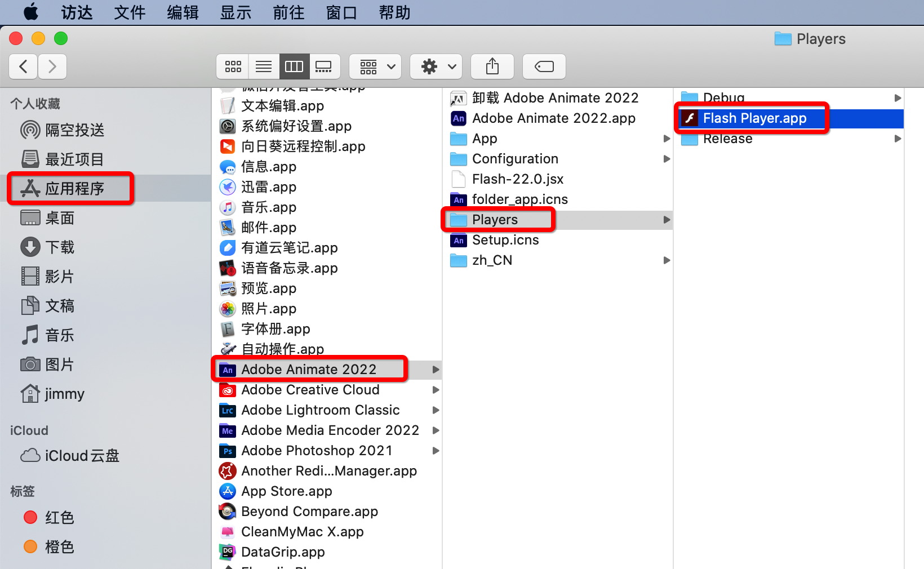Open the 文件 menu
This screenshot has height=569, width=924.
click(x=130, y=12)
